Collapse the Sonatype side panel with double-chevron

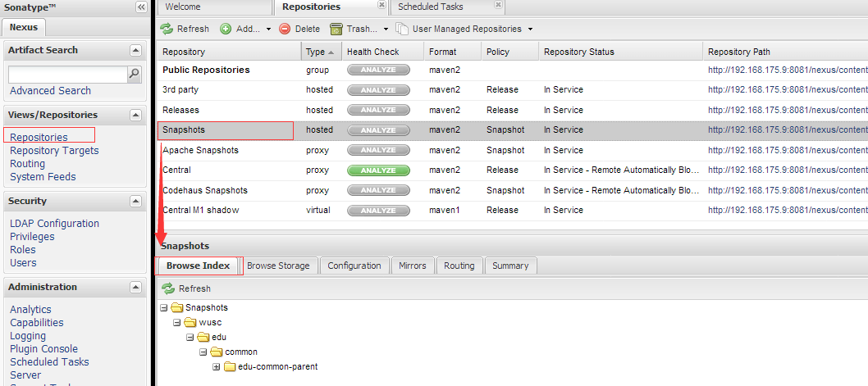click(140, 7)
